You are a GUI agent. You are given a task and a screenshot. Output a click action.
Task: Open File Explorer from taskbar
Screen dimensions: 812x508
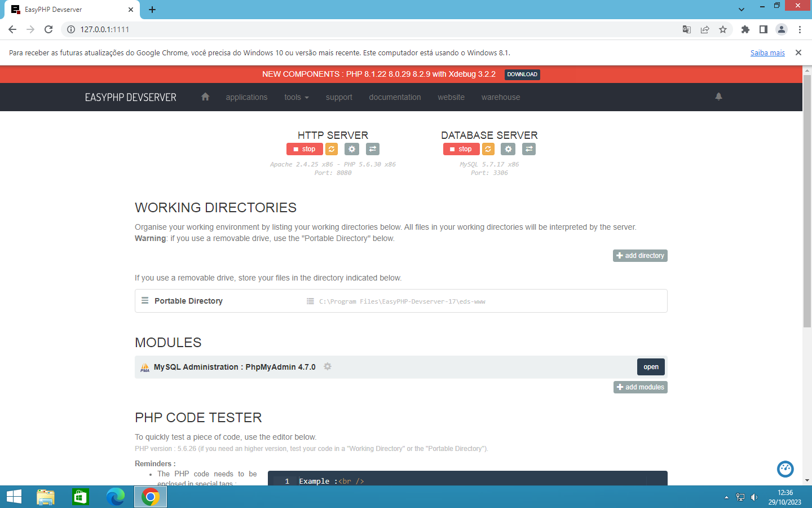46,497
